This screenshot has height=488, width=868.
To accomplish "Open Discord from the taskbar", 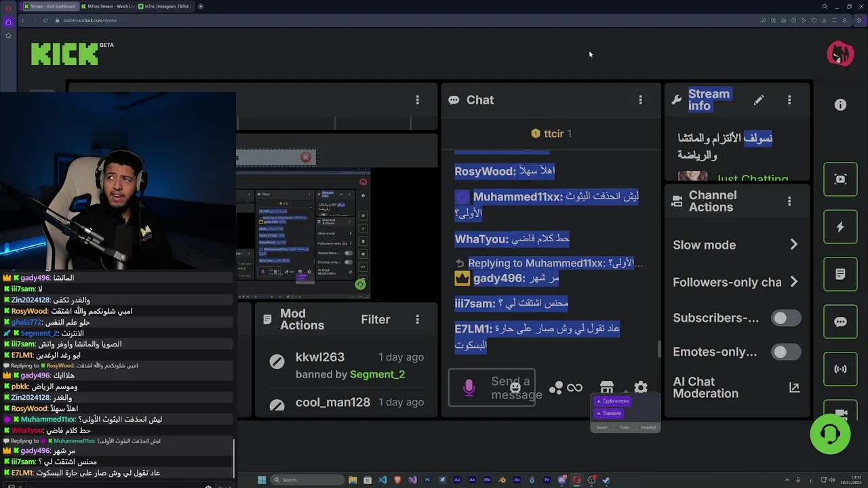I will pyautogui.click(x=562, y=480).
